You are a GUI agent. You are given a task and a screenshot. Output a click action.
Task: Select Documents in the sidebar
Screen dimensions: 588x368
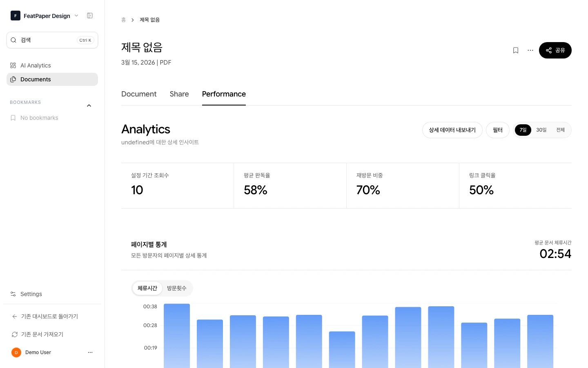point(36,79)
